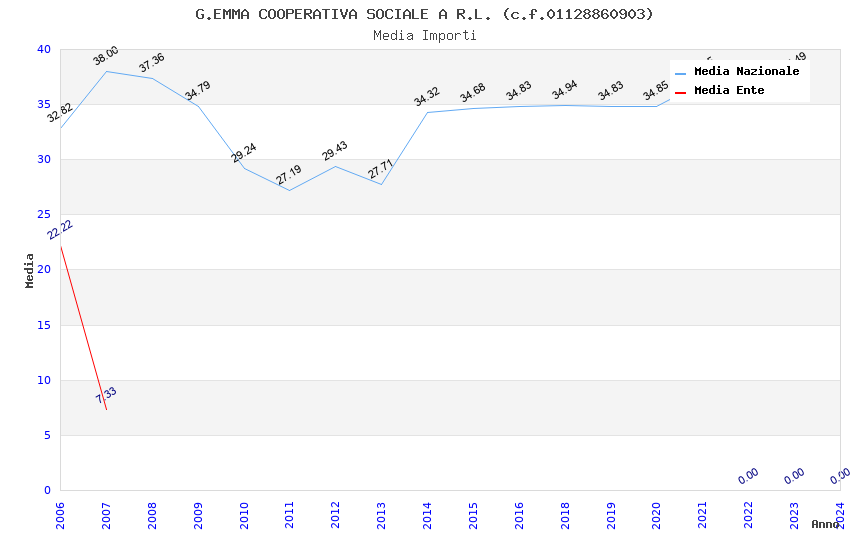Viewport: 850px width, 550px height.
Task: Select year 2020 on the x-axis
Action: click(656, 515)
